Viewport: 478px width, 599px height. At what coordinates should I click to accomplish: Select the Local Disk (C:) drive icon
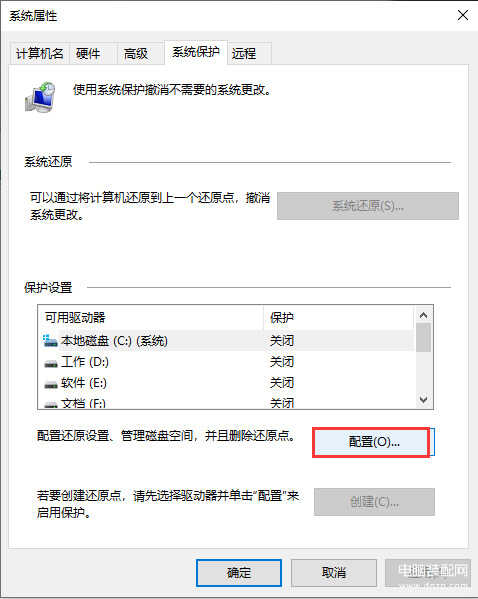[50, 340]
